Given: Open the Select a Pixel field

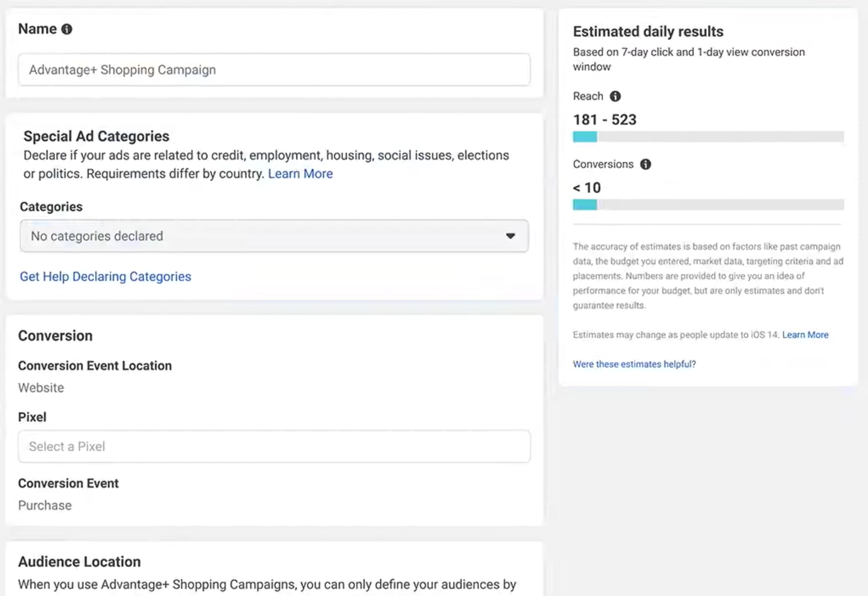Looking at the screenshot, I should [x=274, y=446].
